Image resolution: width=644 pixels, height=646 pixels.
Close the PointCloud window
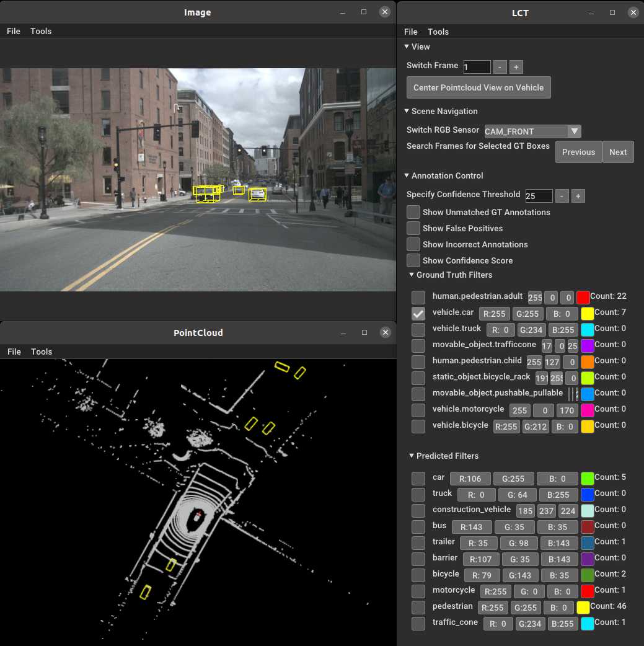click(x=385, y=333)
